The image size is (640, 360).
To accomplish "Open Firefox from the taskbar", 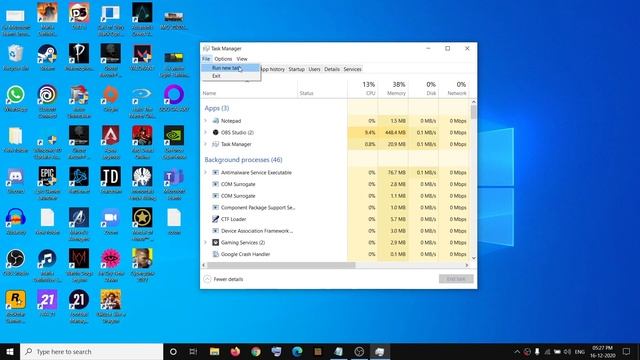I will (x=235, y=351).
